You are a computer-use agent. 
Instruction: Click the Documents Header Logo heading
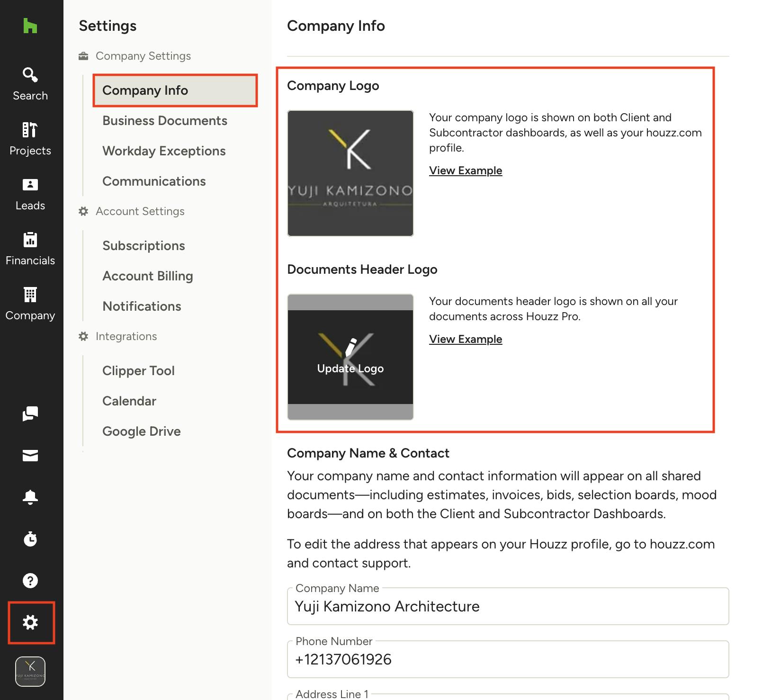(362, 269)
